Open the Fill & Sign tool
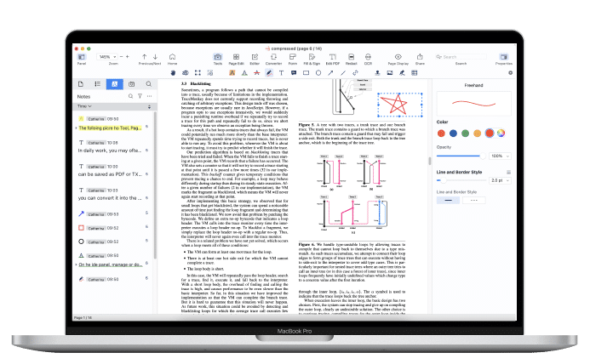 (x=313, y=57)
